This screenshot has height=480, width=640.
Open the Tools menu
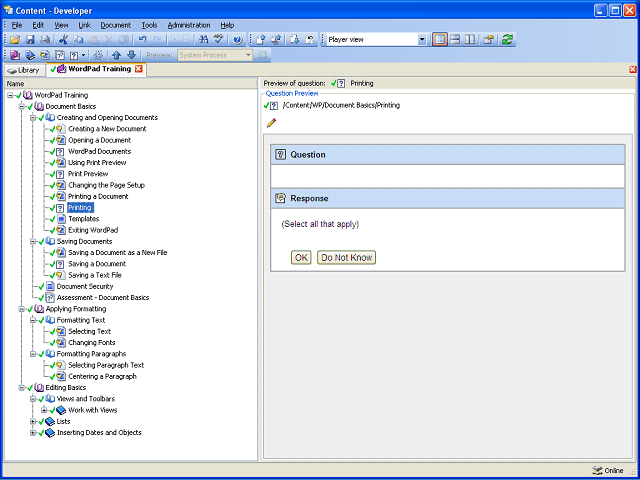(x=149, y=25)
